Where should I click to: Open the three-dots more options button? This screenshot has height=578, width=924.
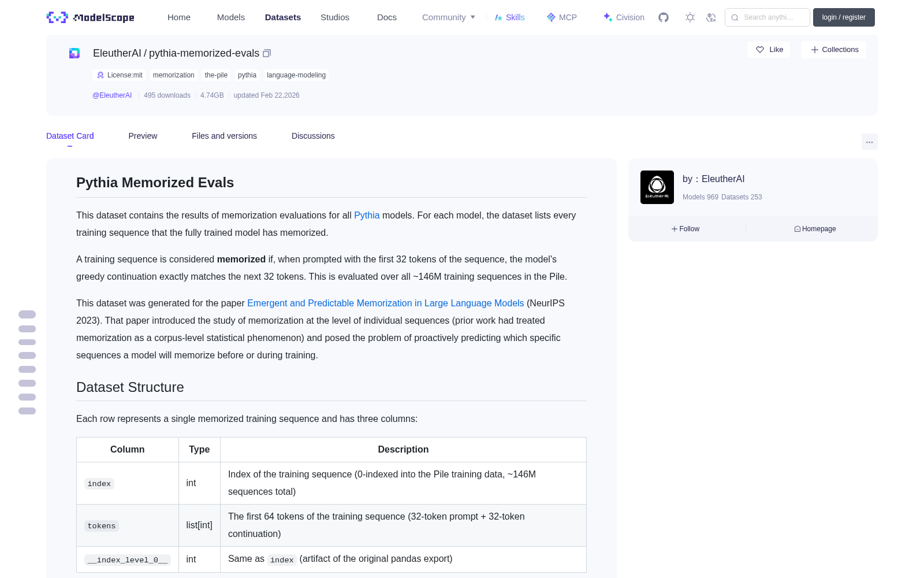click(x=870, y=142)
